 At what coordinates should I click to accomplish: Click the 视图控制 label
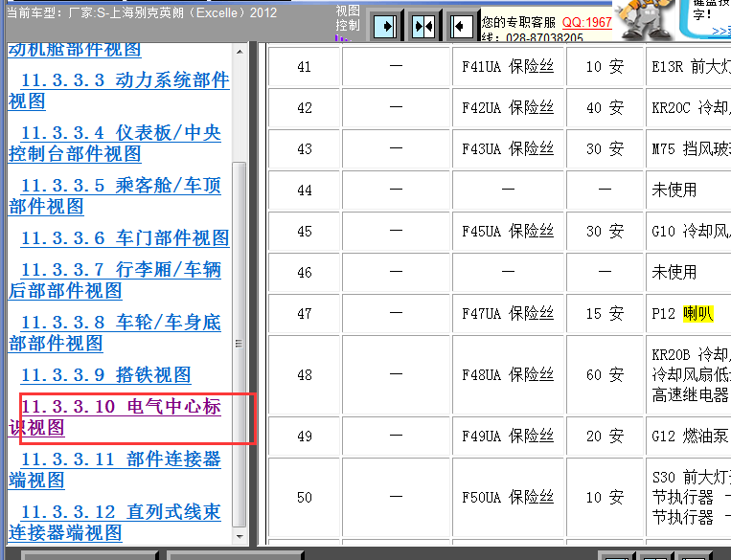pyautogui.click(x=348, y=18)
